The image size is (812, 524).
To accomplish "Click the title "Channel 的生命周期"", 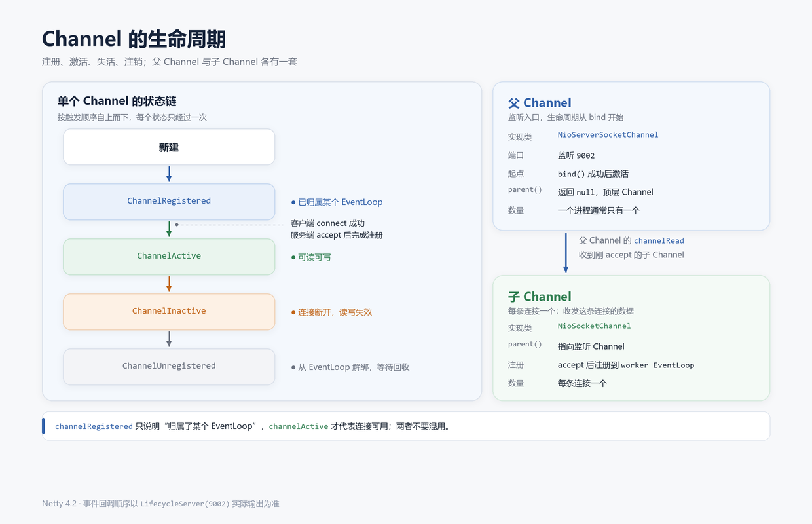I will (134, 39).
